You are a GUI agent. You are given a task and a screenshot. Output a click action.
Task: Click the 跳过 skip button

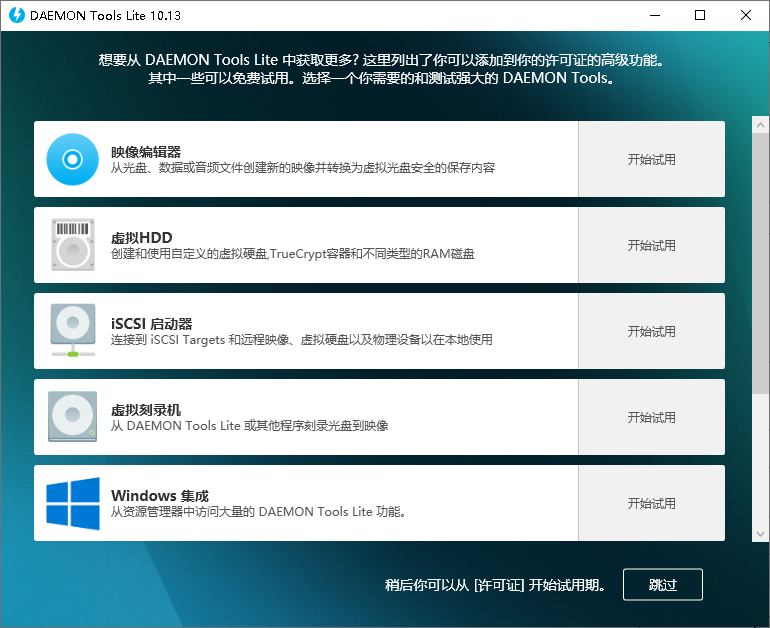pyautogui.click(x=662, y=584)
